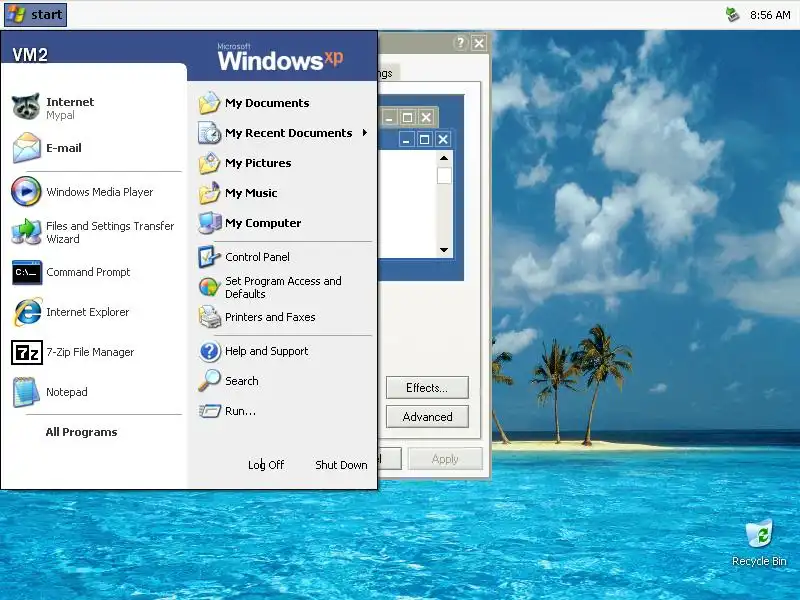This screenshot has width=800, height=600.
Task: Click the preview scrollbar down arrow
Action: pos(444,249)
